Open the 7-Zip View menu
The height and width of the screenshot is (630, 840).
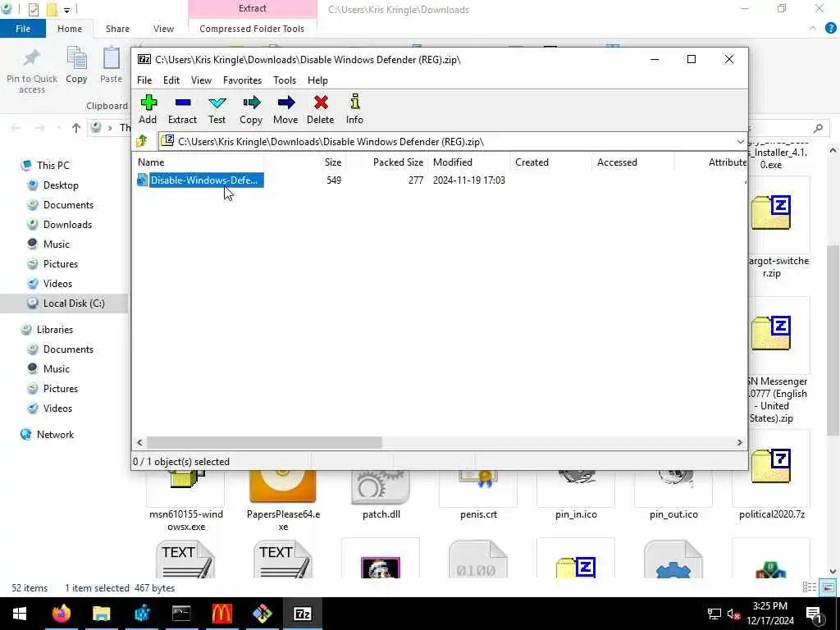click(202, 80)
